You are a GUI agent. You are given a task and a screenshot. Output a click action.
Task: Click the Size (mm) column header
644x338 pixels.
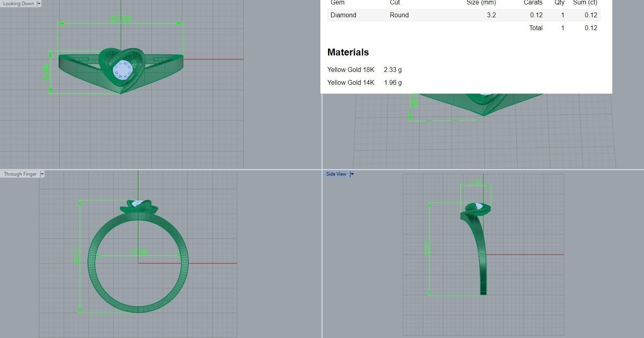[481, 2]
